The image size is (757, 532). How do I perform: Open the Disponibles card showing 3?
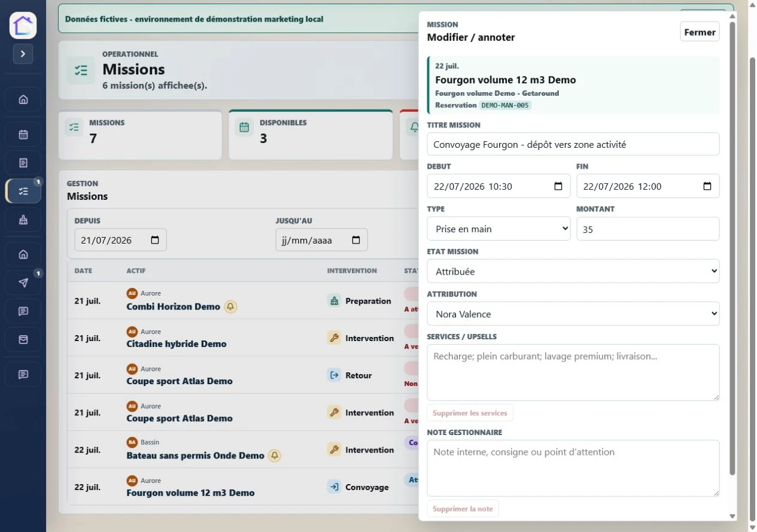tap(311, 135)
